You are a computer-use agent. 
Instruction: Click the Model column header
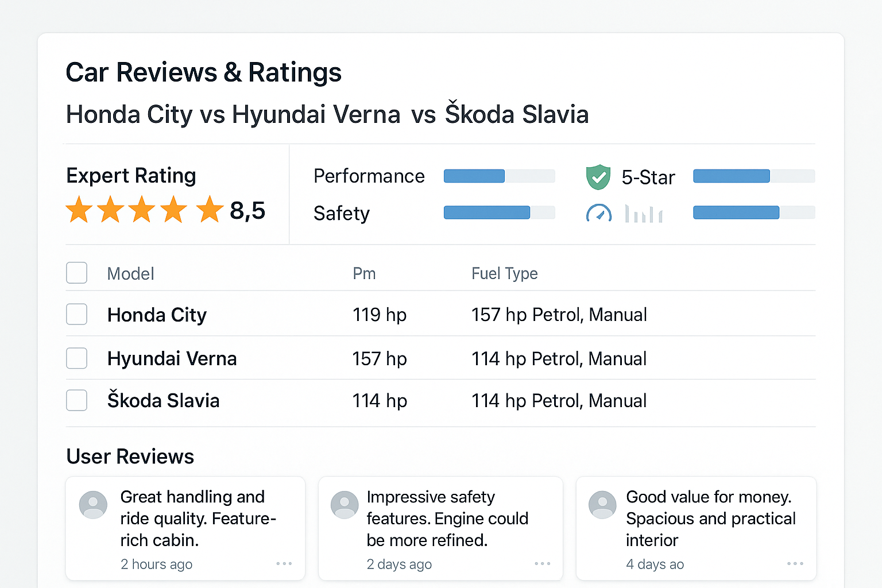point(130,274)
